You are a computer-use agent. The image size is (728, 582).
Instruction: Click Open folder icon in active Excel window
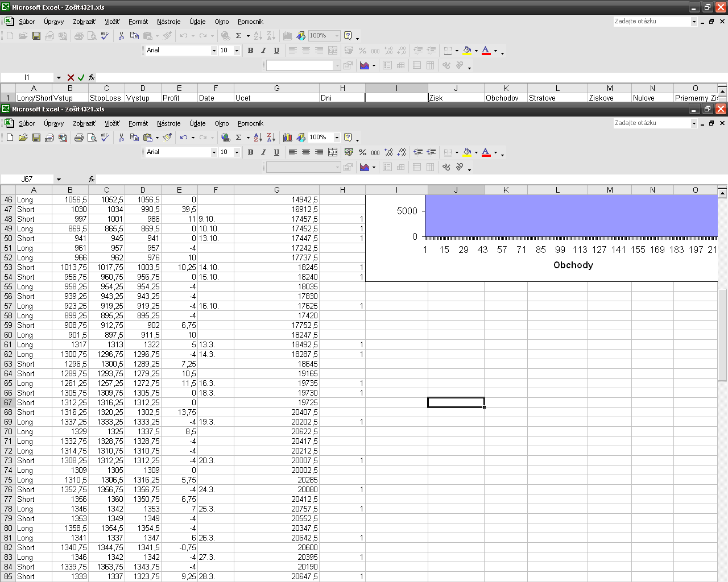pos(23,138)
